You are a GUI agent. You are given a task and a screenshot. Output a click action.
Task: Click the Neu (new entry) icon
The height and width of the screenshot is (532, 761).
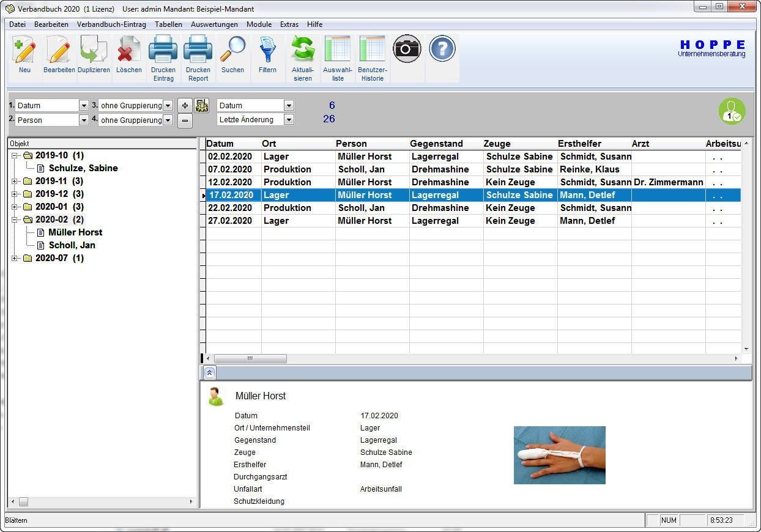24,51
